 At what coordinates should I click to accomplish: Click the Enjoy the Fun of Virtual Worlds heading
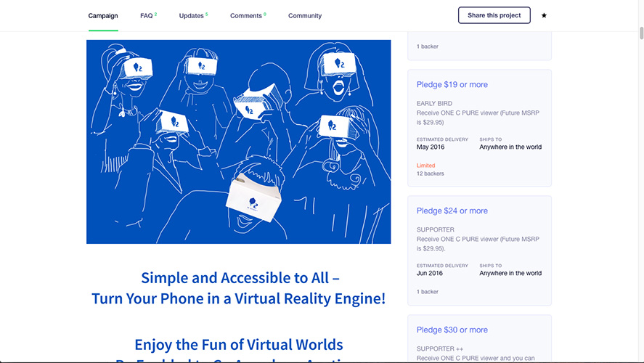coord(239,345)
